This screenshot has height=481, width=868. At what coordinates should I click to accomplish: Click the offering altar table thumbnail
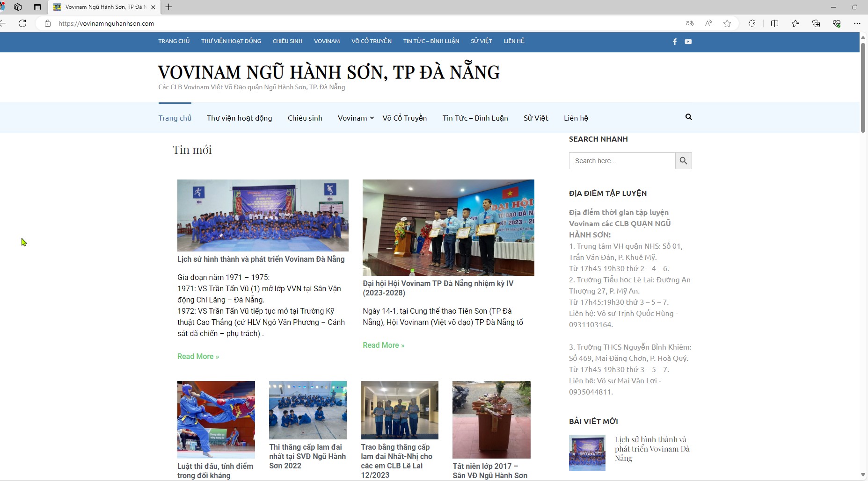click(x=491, y=419)
